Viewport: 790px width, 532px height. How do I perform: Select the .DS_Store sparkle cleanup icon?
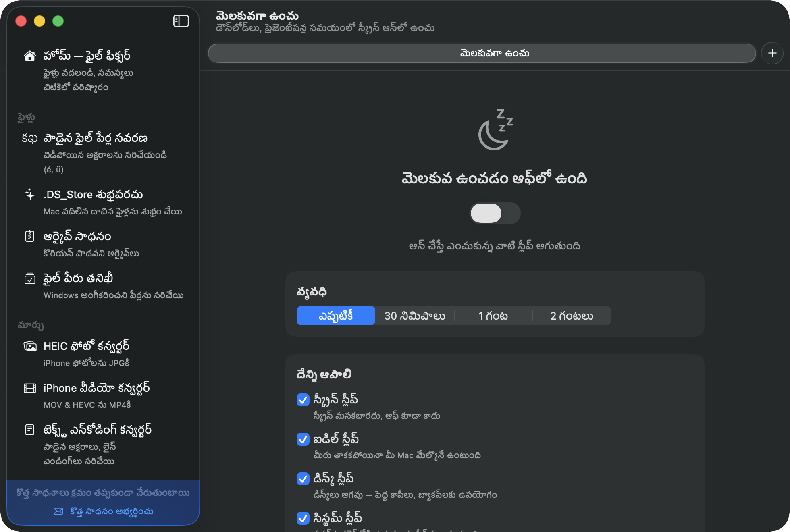pyautogui.click(x=29, y=195)
